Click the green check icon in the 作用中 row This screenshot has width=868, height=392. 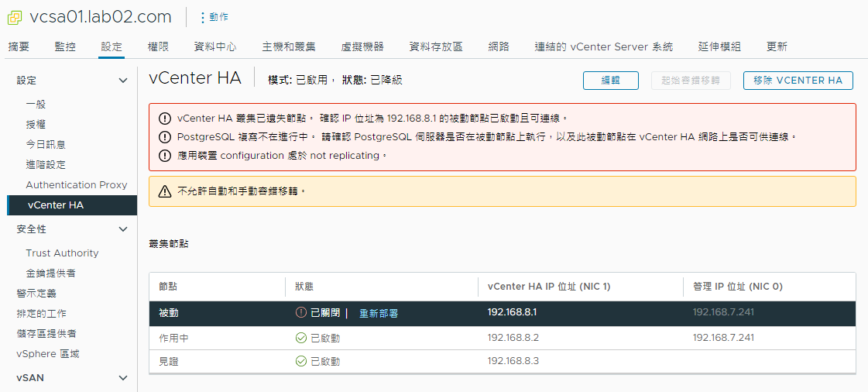(301, 338)
